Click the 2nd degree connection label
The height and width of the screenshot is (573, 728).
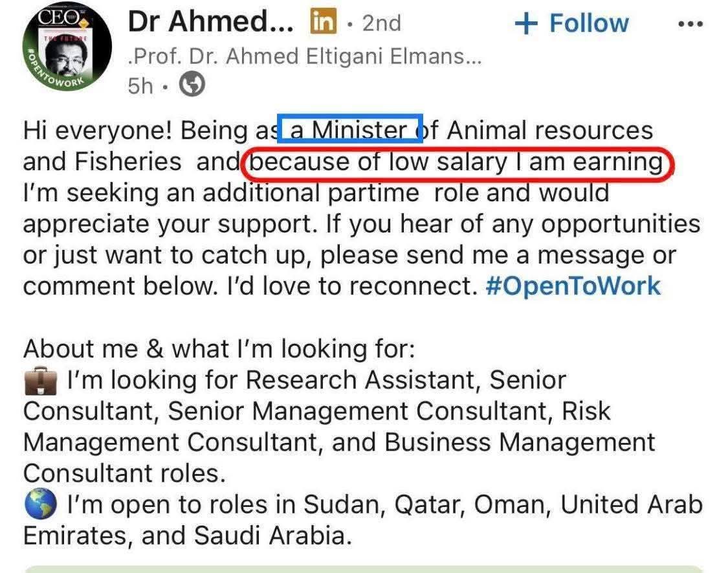381,23
